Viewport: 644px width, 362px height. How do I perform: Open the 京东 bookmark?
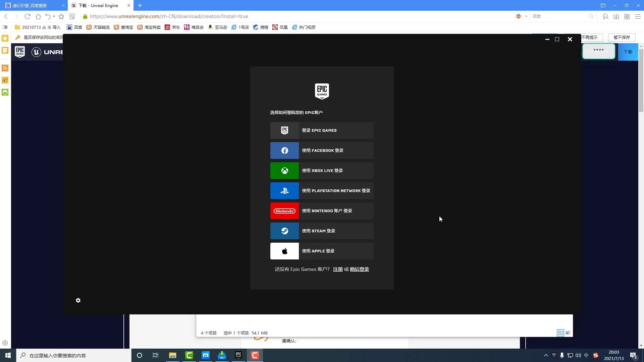tap(172, 27)
